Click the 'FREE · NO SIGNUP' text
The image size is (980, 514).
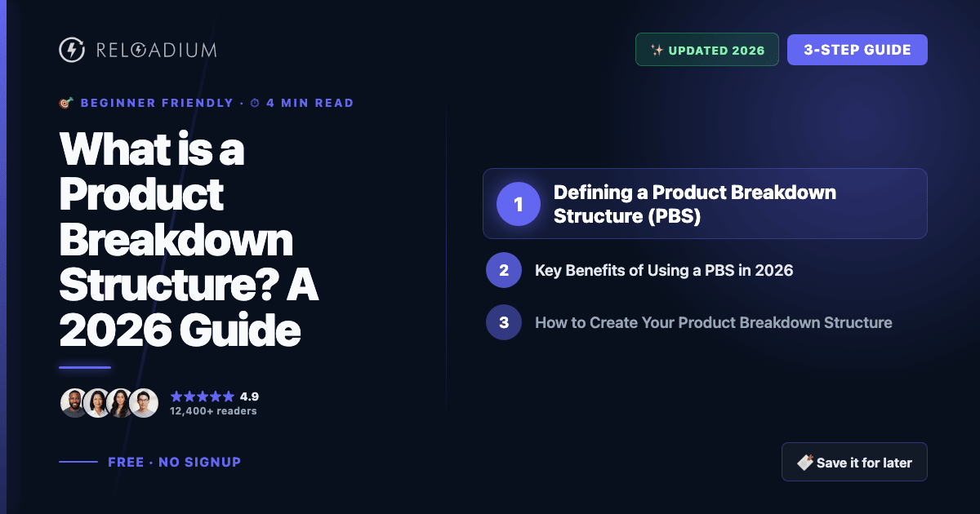(175, 462)
